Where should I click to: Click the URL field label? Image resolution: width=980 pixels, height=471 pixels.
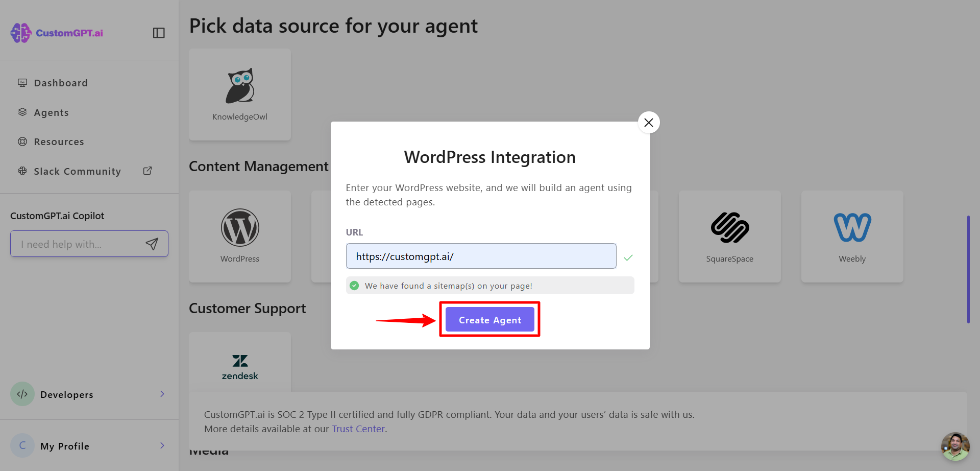pos(354,232)
